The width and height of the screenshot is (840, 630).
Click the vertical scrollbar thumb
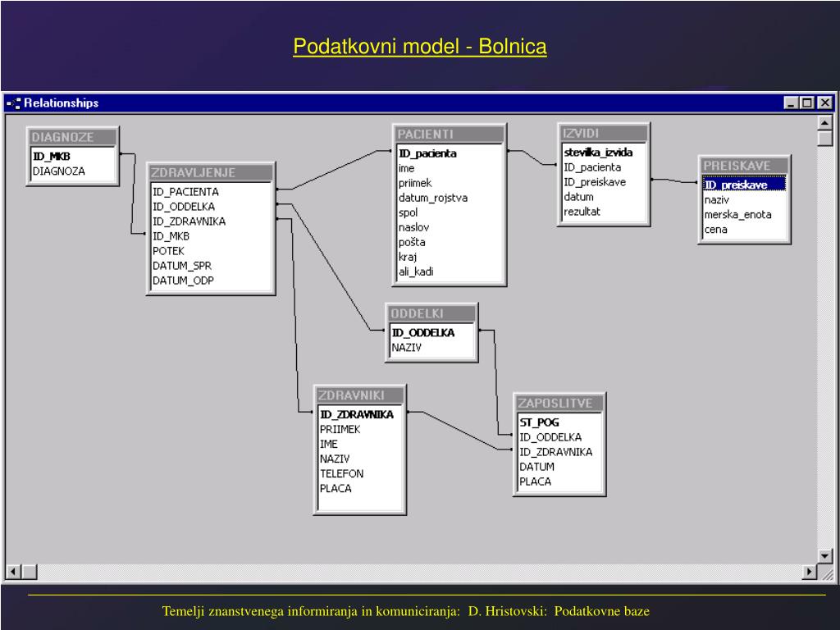click(x=825, y=138)
